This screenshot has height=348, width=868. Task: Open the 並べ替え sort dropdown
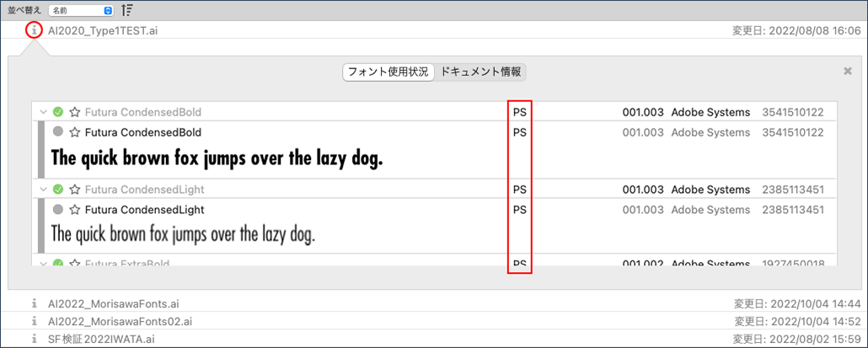80,10
